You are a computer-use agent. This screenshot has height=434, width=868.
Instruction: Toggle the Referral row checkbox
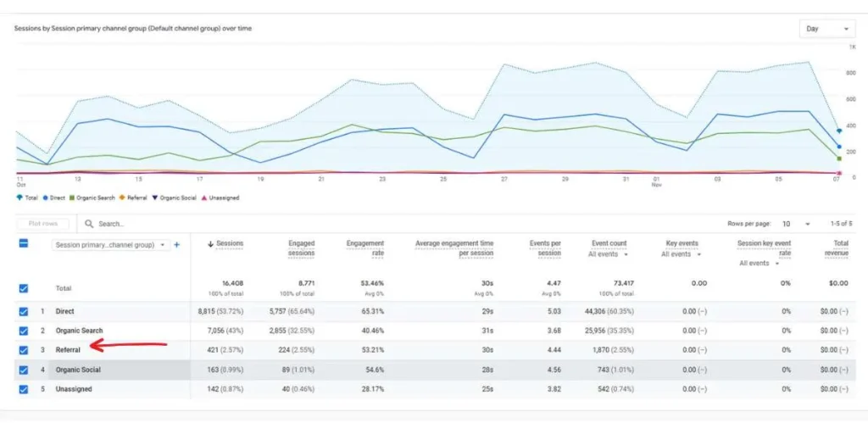click(24, 350)
